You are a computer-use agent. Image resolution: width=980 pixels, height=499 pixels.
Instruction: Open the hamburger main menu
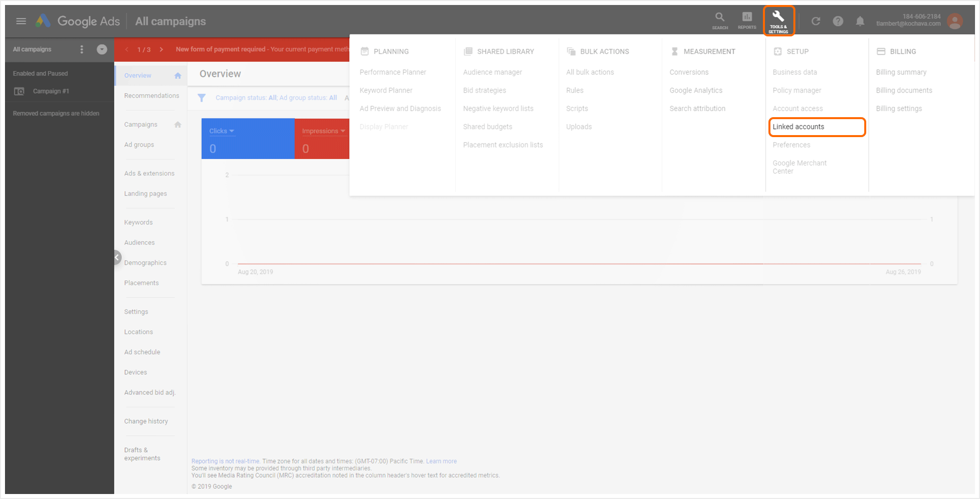(21, 21)
